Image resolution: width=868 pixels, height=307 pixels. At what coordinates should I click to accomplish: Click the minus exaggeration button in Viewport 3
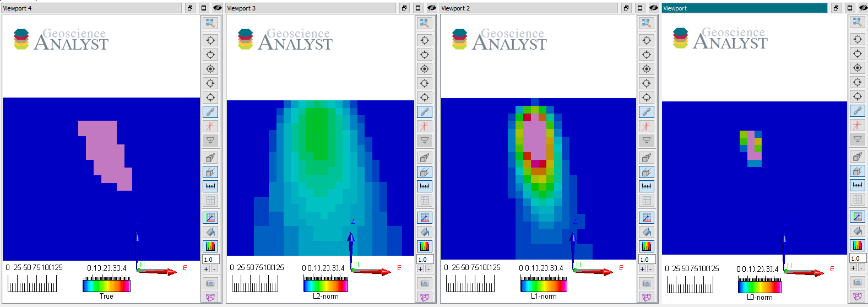click(x=428, y=269)
